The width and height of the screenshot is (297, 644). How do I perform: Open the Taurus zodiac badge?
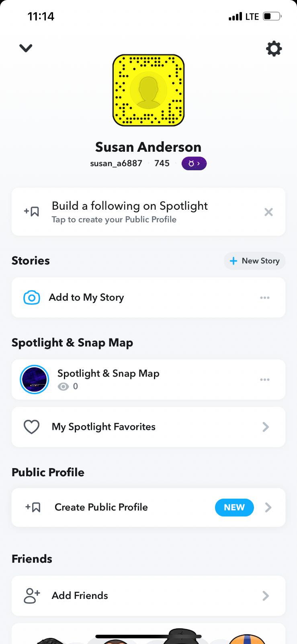pos(194,163)
